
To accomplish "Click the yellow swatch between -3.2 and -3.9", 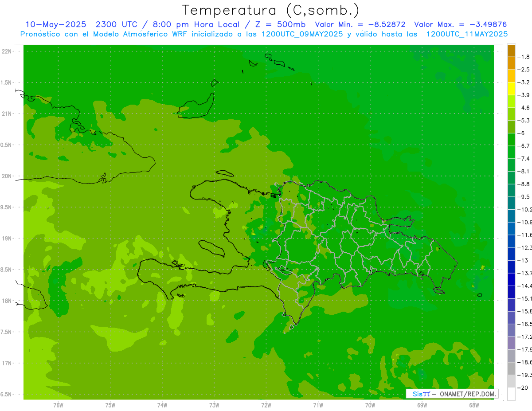I will (x=511, y=89).
